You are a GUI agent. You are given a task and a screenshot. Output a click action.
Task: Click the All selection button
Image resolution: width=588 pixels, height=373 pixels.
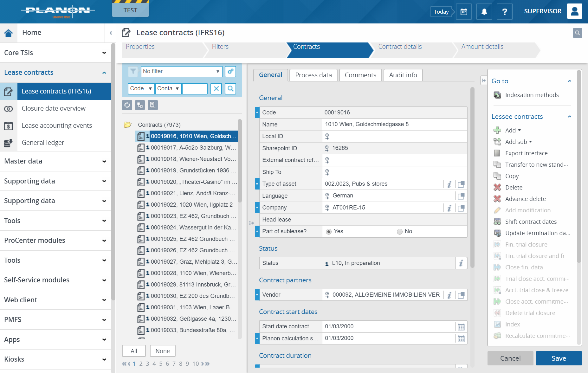(x=134, y=351)
